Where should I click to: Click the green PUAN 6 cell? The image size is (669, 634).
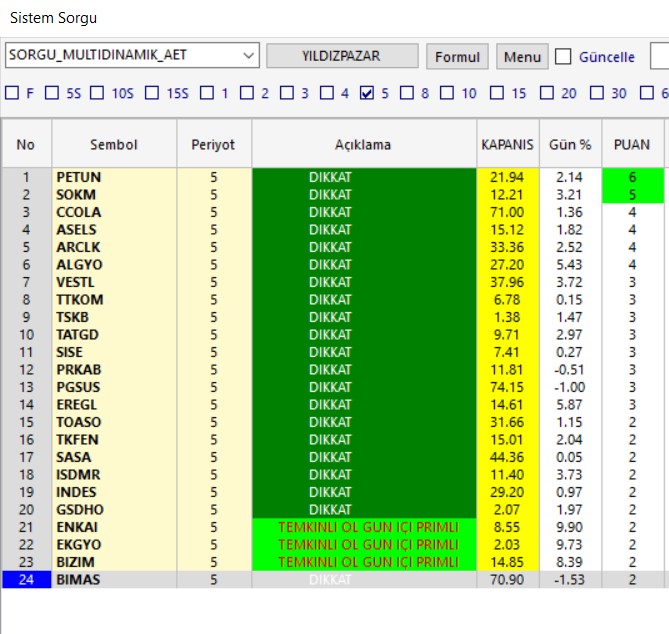pyautogui.click(x=633, y=177)
